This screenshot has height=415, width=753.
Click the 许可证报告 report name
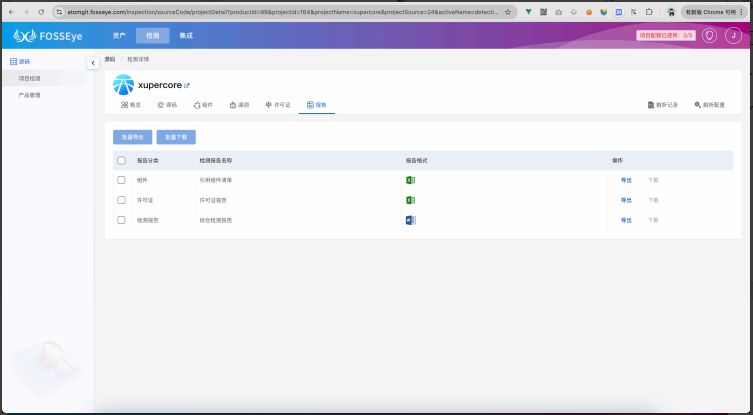pos(213,200)
